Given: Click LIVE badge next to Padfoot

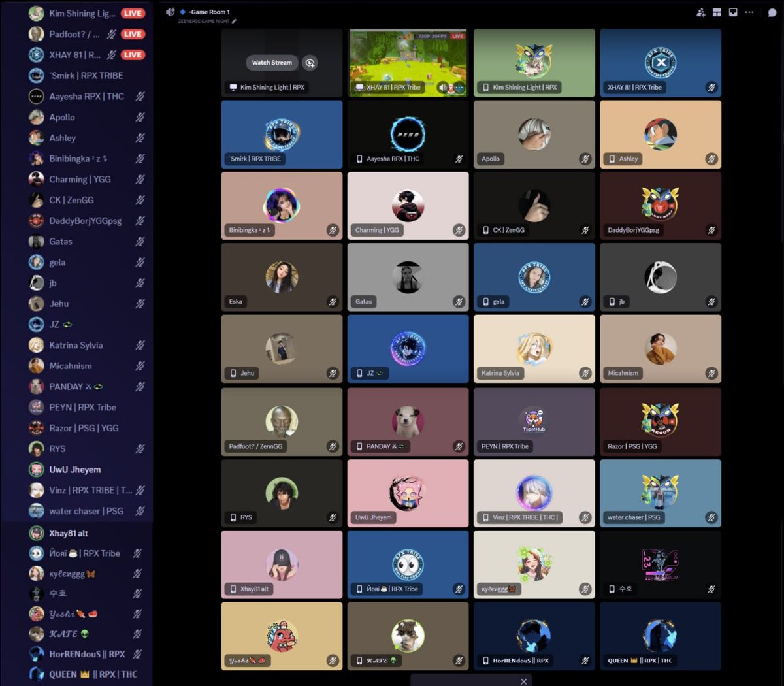Looking at the screenshot, I should [133, 34].
